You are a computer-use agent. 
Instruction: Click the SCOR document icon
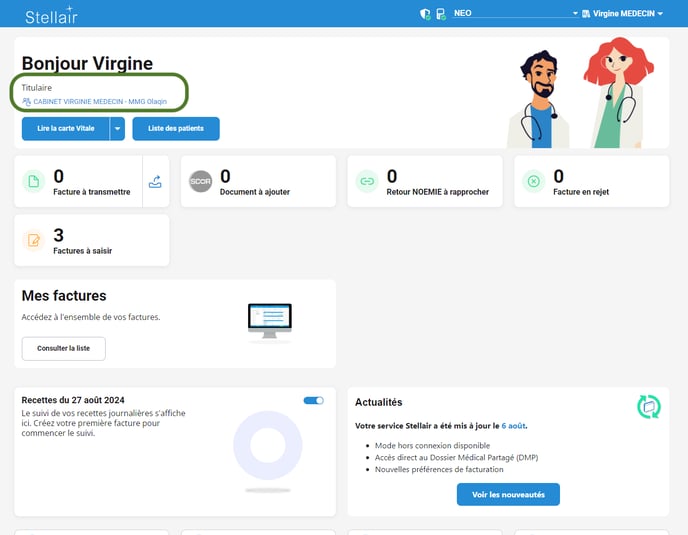tap(201, 181)
